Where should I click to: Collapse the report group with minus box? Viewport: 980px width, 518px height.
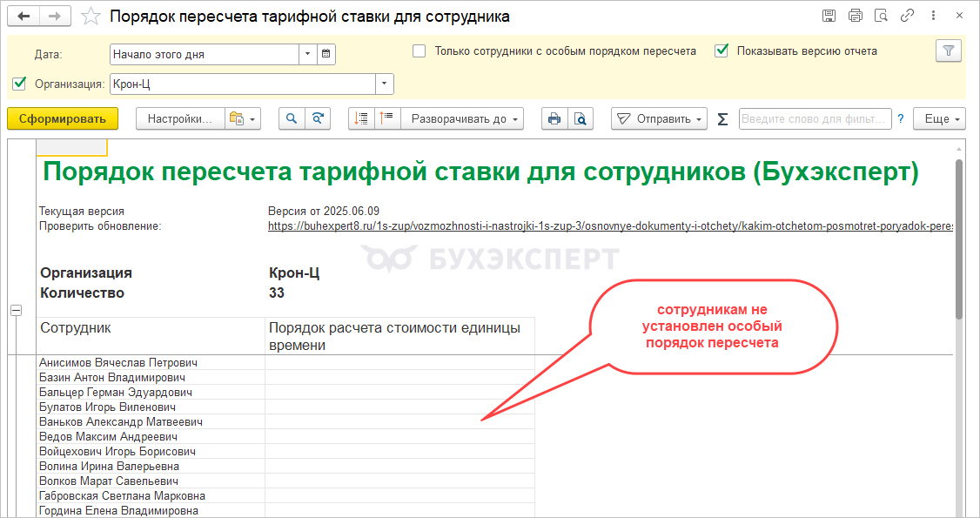(x=15, y=311)
